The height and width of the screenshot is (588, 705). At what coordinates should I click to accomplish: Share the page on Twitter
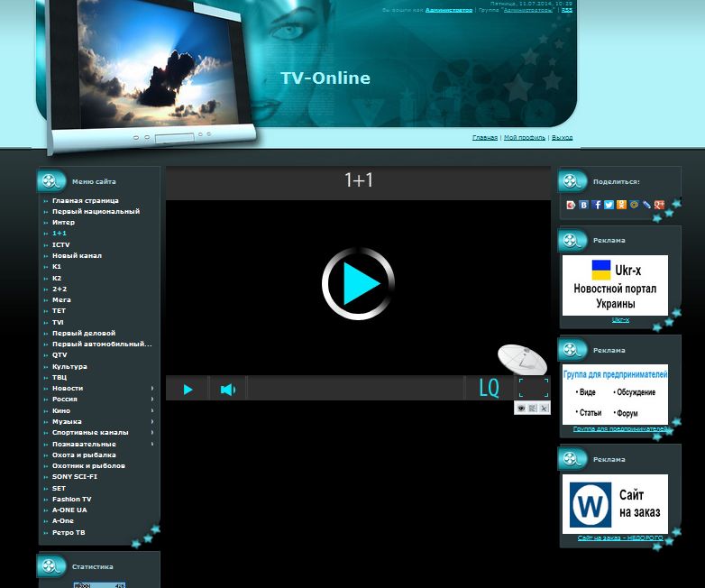tap(609, 205)
